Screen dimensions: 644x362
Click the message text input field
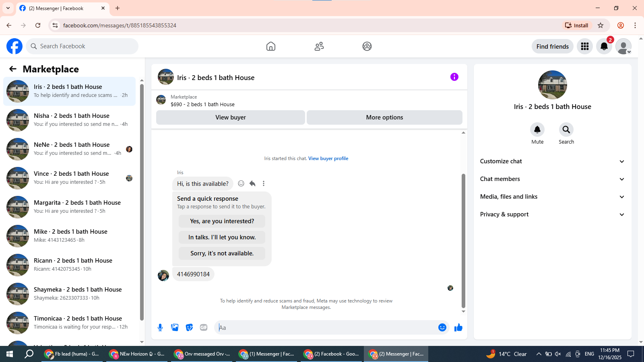click(x=326, y=327)
